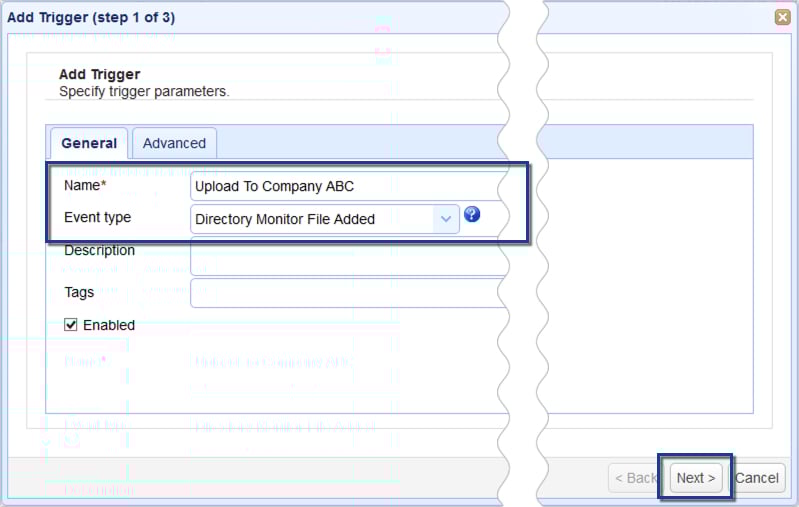Click the Tags label

(79, 292)
